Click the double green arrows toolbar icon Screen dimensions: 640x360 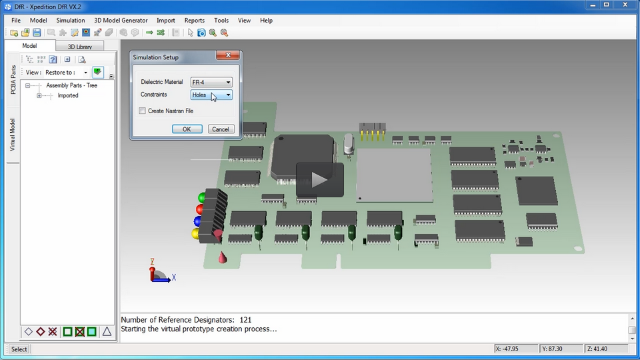click(x=161, y=33)
